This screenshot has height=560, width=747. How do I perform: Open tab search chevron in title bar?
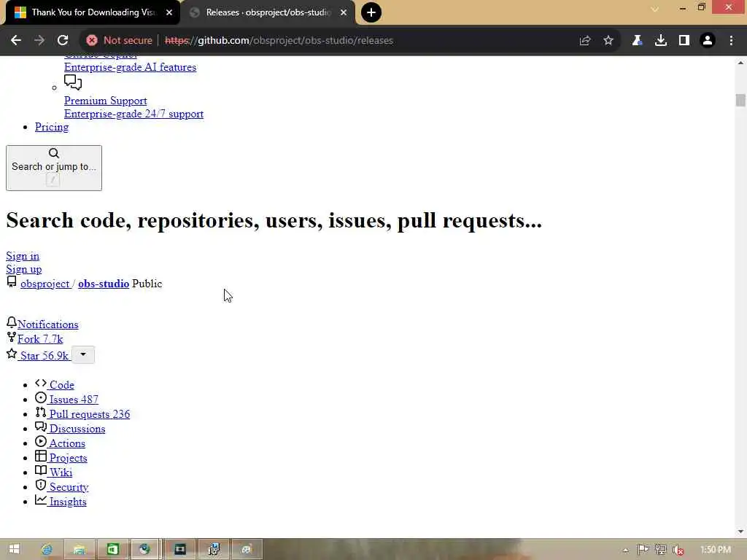pos(655,9)
